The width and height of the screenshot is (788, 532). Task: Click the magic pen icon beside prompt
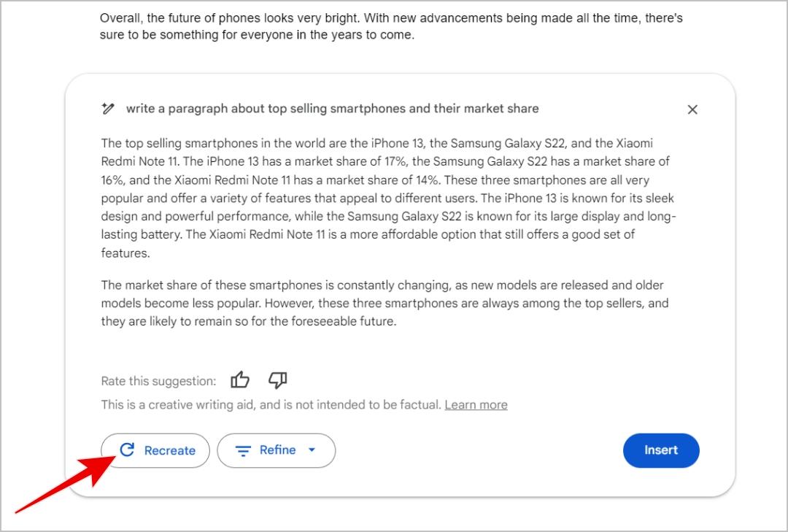(x=109, y=109)
